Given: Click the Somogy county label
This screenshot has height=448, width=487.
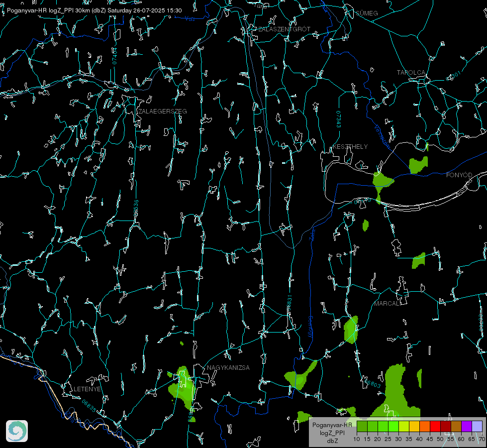Looking at the screenshot, I should pyautogui.click(x=310, y=327).
